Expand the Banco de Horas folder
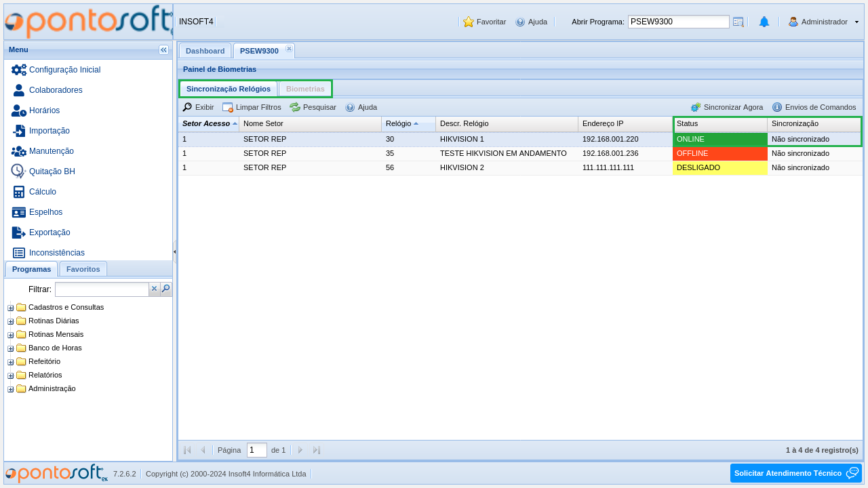This screenshot has height=488, width=868. 10,348
